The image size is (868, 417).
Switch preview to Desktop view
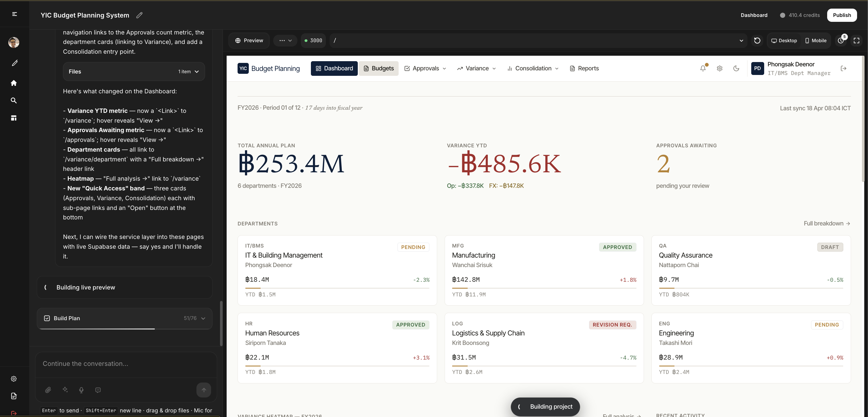784,40
